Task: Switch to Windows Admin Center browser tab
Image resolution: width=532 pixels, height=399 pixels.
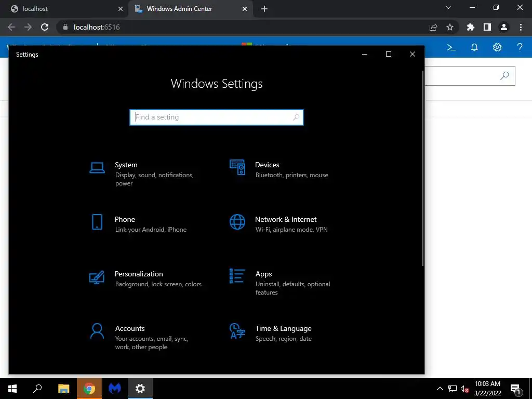Action: 191,9
